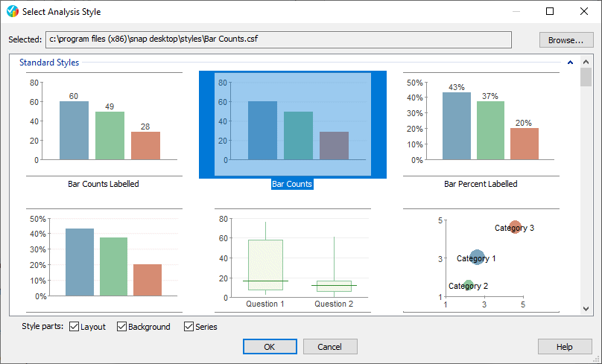Click the Selected style path field
The width and height of the screenshot is (602, 364).
tap(278, 39)
